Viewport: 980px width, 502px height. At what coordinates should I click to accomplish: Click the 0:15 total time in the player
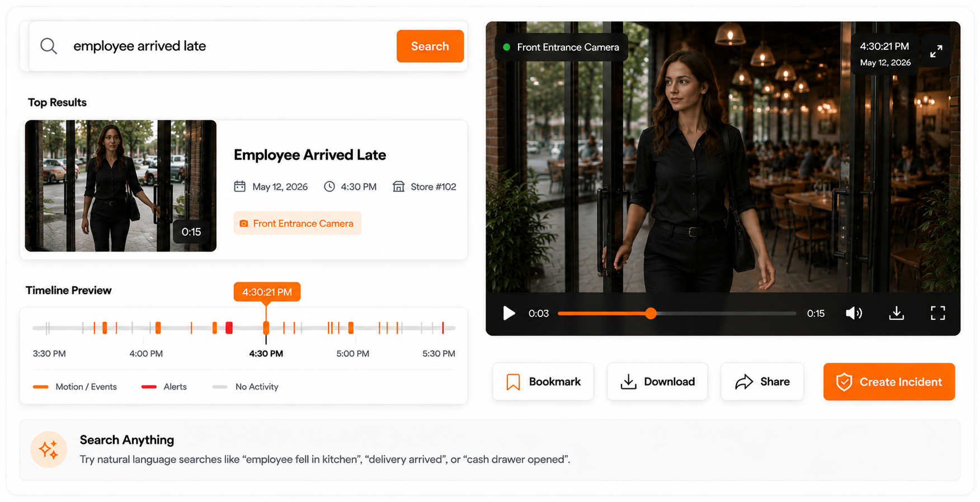pos(816,314)
